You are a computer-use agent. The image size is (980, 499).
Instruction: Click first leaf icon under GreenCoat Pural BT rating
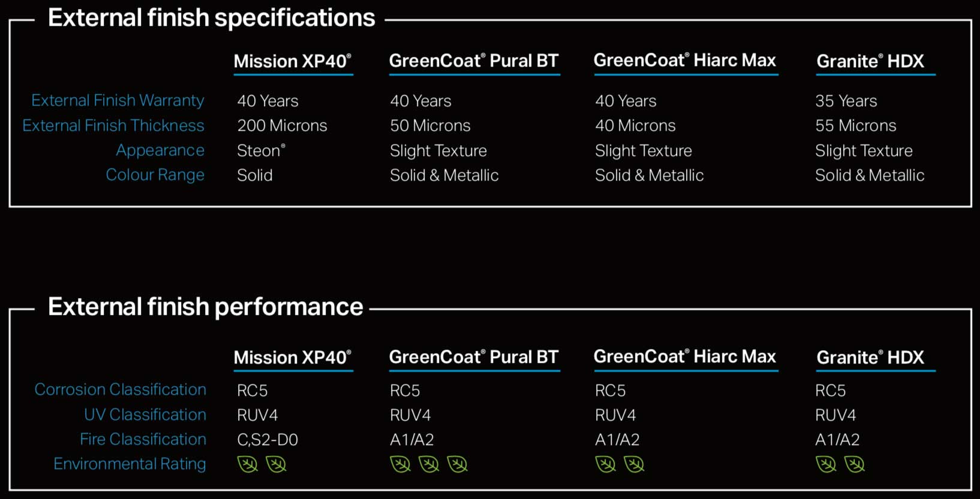[400, 464]
